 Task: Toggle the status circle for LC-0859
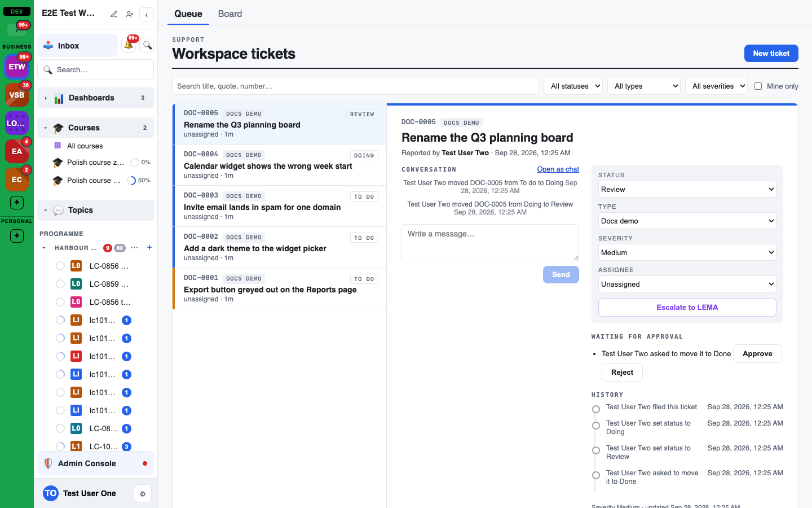(x=60, y=284)
